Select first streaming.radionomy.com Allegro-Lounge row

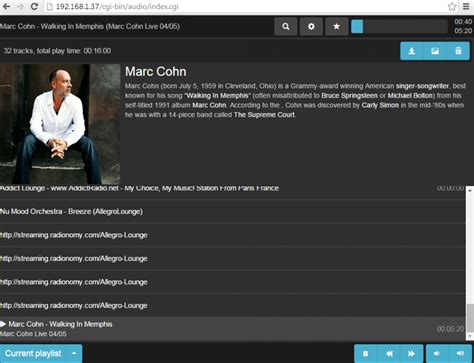click(x=233, y=235)
